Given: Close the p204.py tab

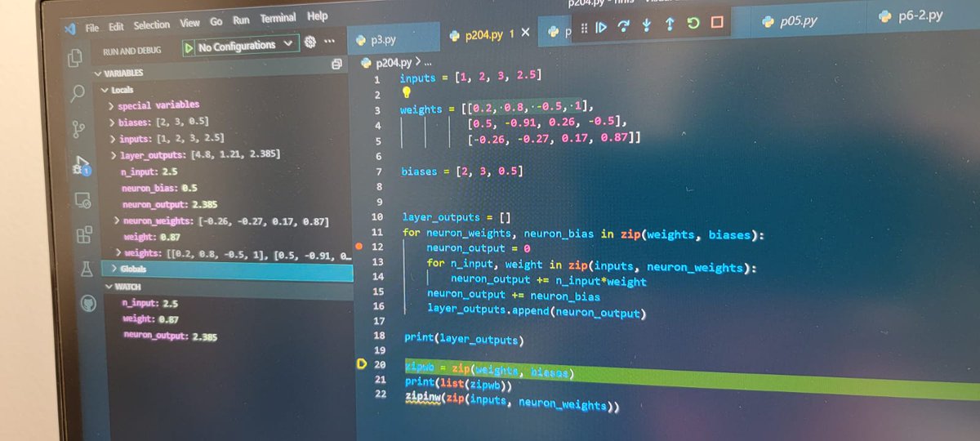Looking at the screenshot, I should (x=525, y=33).
